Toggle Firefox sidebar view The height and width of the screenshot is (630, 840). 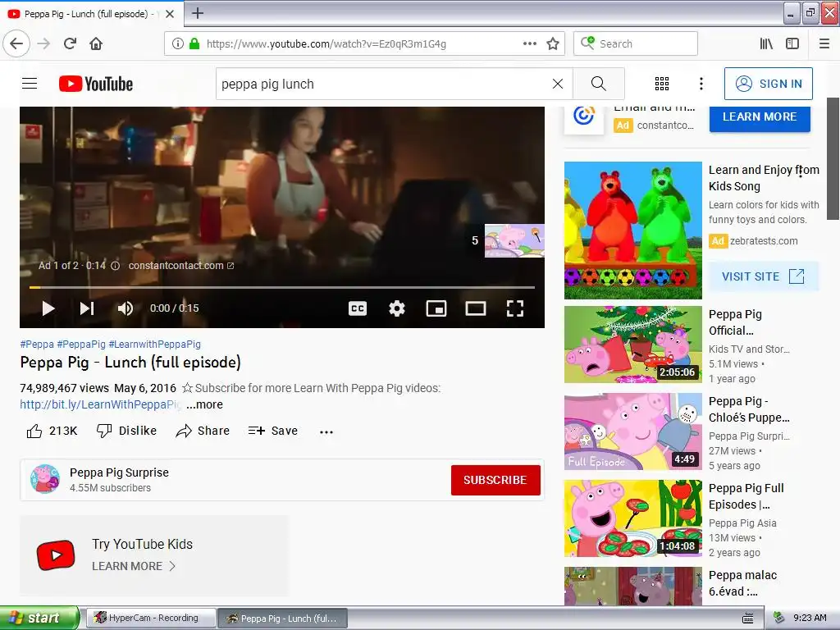point(792,43)
